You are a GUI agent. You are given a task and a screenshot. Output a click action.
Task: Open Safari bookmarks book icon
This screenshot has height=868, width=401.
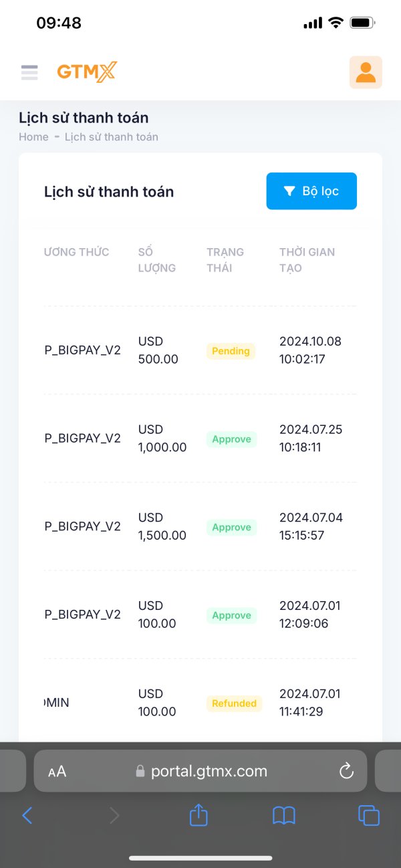click(x=284, y=815)
